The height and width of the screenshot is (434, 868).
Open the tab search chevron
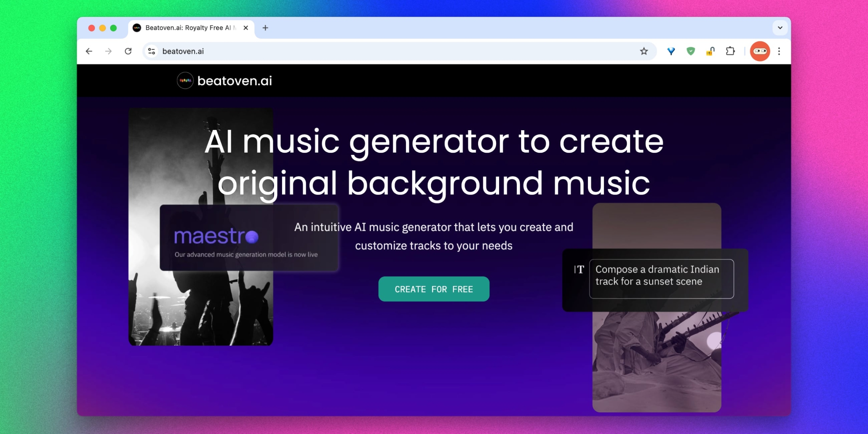click(x=781, y=28)
